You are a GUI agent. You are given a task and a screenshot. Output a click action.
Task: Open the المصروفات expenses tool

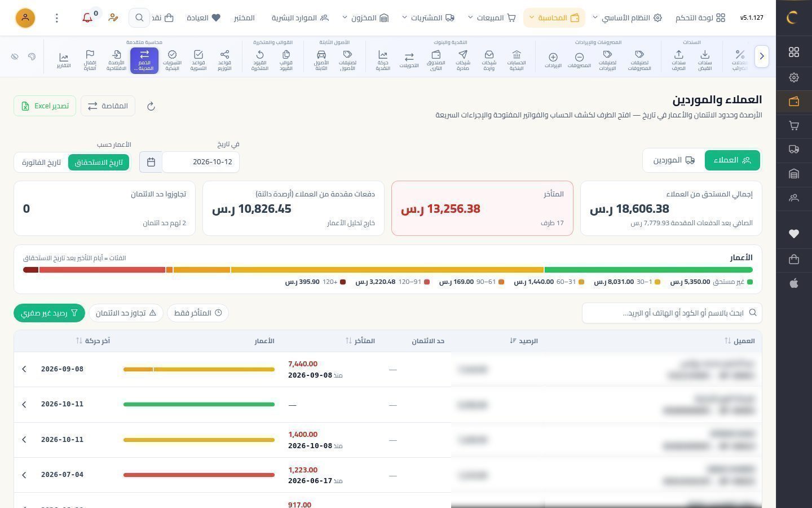coord(579,60)
